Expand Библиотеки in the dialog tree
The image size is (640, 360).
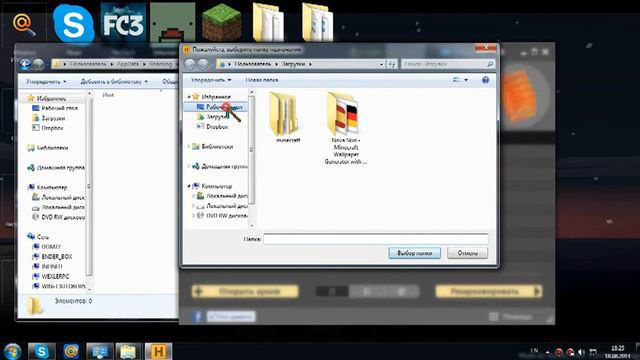189,147
